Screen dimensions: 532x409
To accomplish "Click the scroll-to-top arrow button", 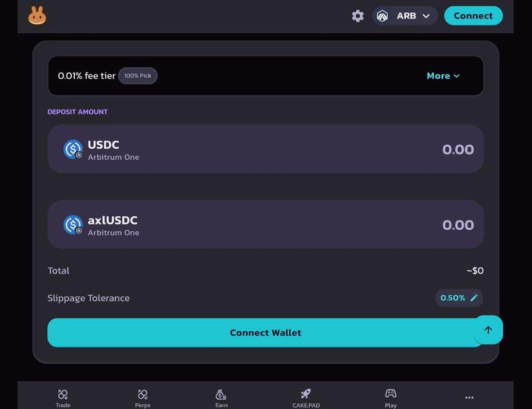I will point(488,330).
